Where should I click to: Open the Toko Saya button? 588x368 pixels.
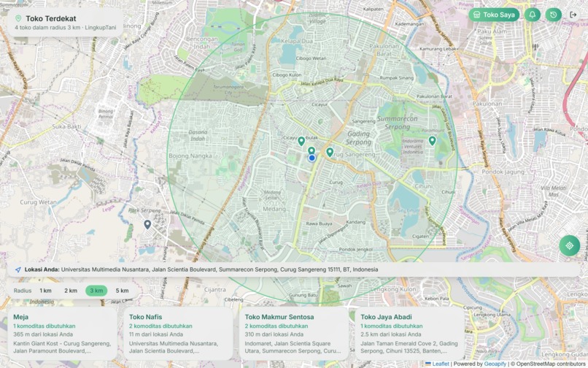tap(494, 15)
